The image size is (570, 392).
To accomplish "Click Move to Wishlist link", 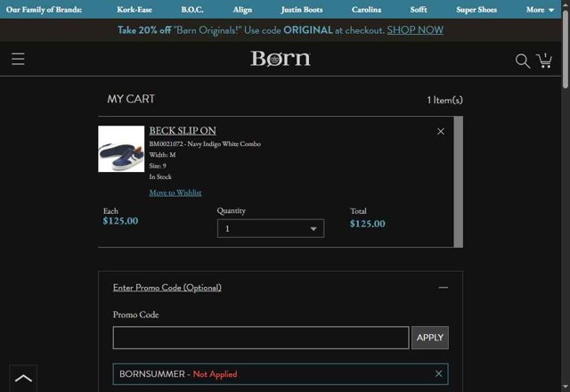I will click(x=175, y=192).
